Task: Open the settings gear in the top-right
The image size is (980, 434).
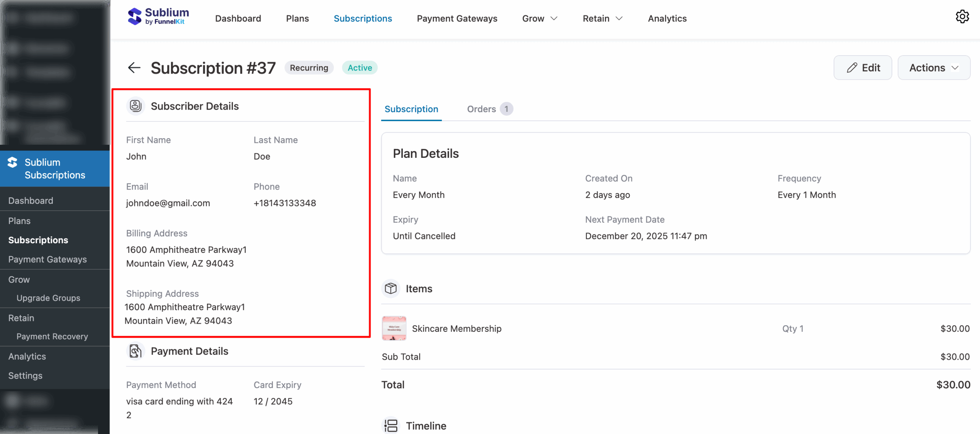Action: click(963, 16)
